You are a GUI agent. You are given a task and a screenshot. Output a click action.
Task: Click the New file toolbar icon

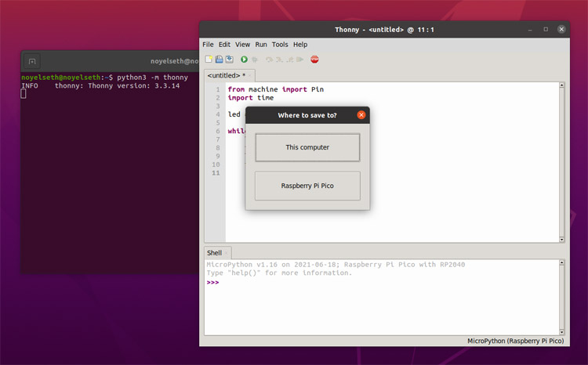tap(209, 60)
